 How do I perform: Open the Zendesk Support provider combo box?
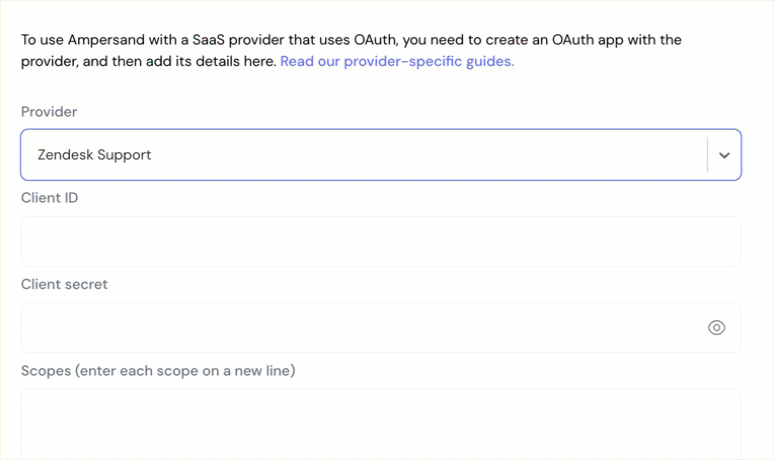click(381, 155)
